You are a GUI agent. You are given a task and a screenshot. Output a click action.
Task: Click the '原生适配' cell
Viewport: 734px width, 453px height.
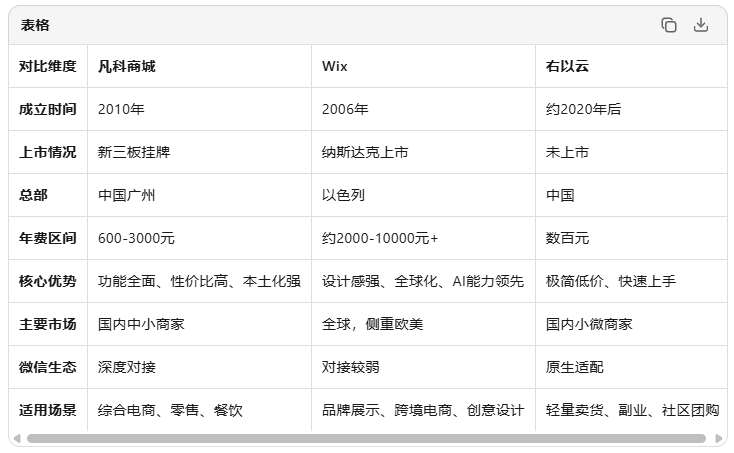631,367
